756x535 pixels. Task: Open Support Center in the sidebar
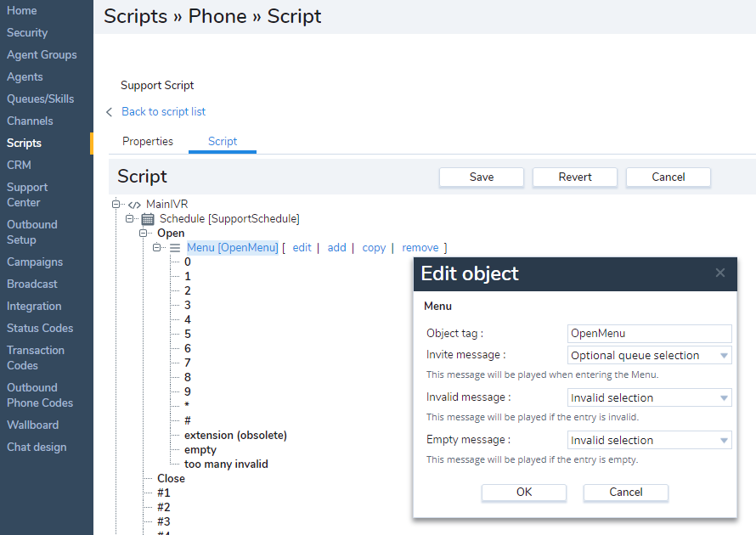pos(27,194)
